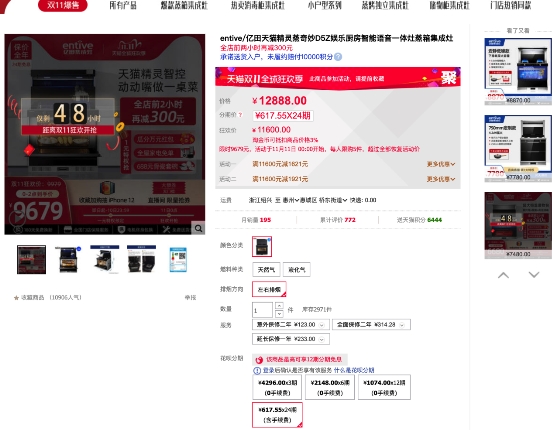Image resolution: width=560 pixels, height=430 pixels.
Task: Click the 什么是花呗分期 link
Action: (354, 370)
